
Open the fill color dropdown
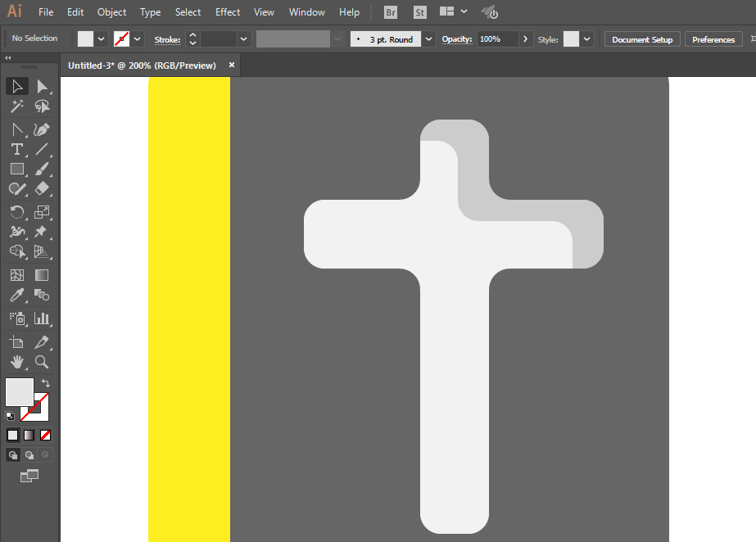coord(102,39)
